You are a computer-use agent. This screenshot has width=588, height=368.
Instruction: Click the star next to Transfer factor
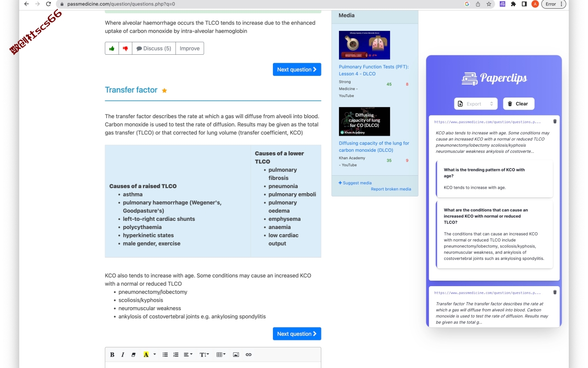[164, 91]
